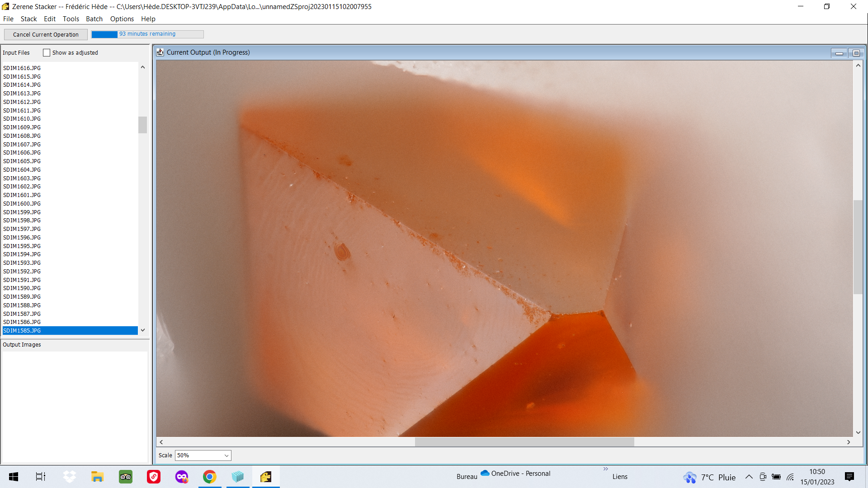Open the Batch menu
Viewport: 868px width, 488px height.
pyautogui.click(x=94, y=19)
